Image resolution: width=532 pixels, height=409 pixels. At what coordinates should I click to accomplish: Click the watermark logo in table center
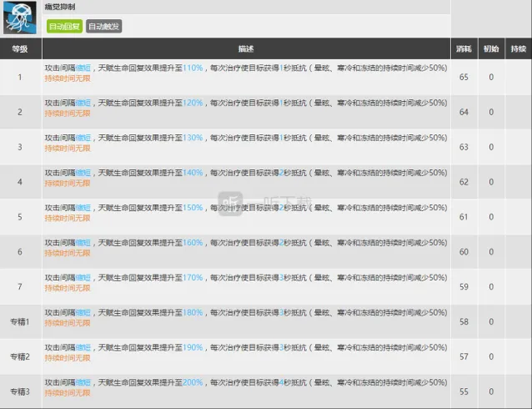[232, 203]
